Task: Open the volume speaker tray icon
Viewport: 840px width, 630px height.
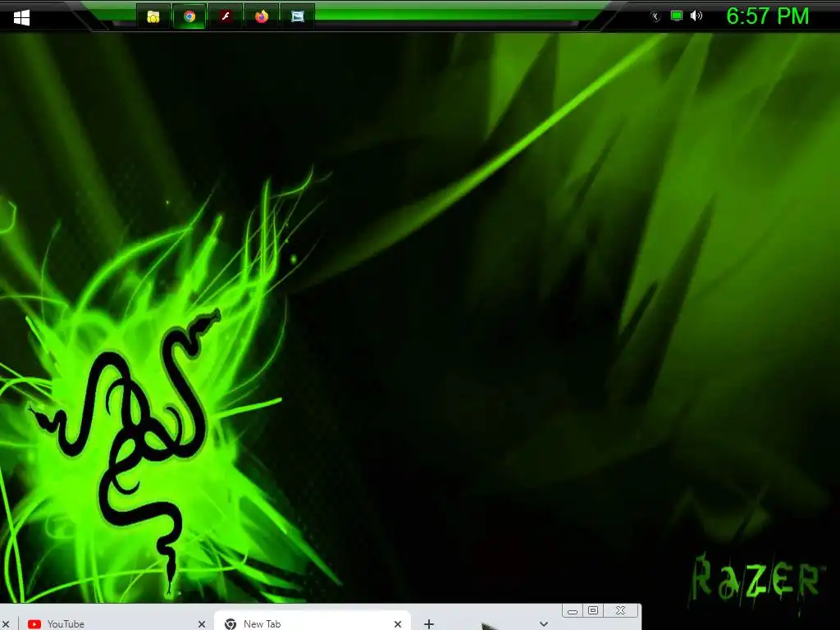Action: pyautogui.click(x=696, y=16)
